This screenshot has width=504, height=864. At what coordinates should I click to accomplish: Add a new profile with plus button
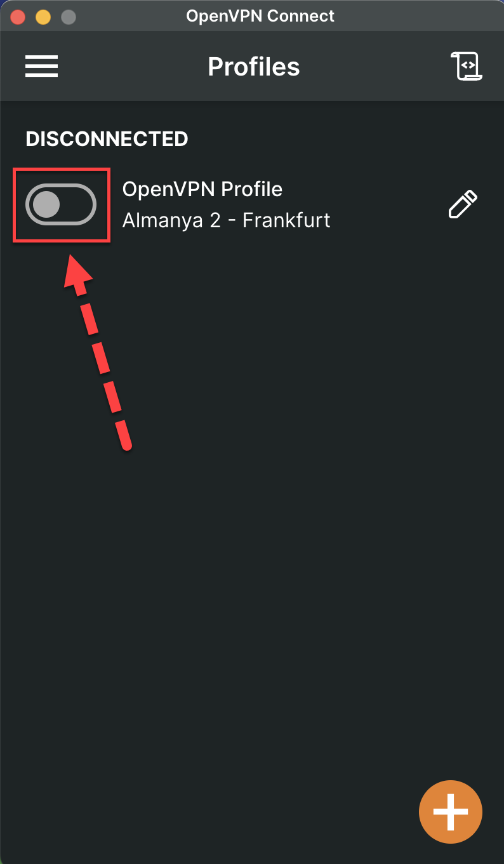pos(451,811)
